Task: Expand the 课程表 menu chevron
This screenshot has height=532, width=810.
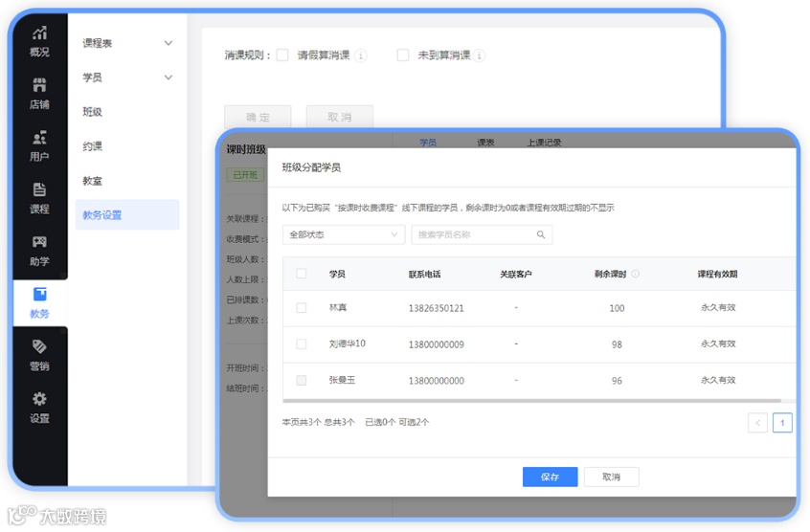Action: [x=169, y=43]
